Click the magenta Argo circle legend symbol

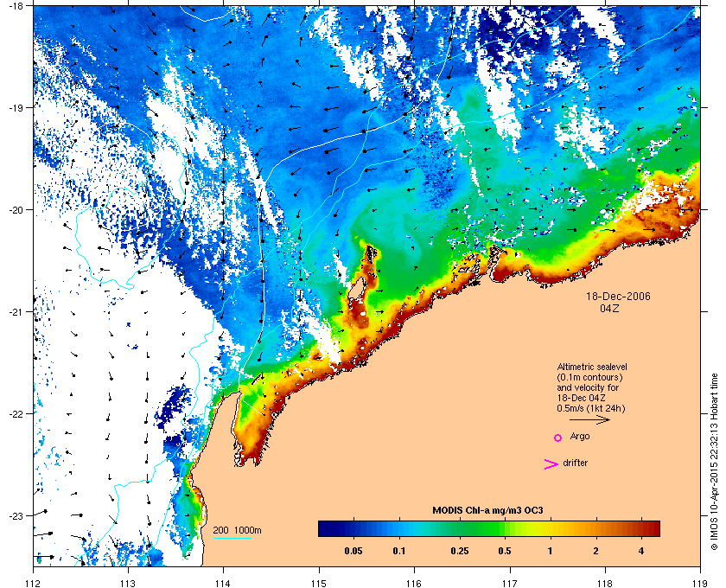point(558,438)
